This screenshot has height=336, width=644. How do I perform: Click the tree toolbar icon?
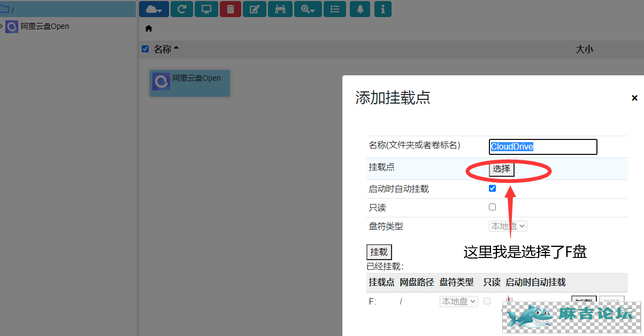coord(360,9)
